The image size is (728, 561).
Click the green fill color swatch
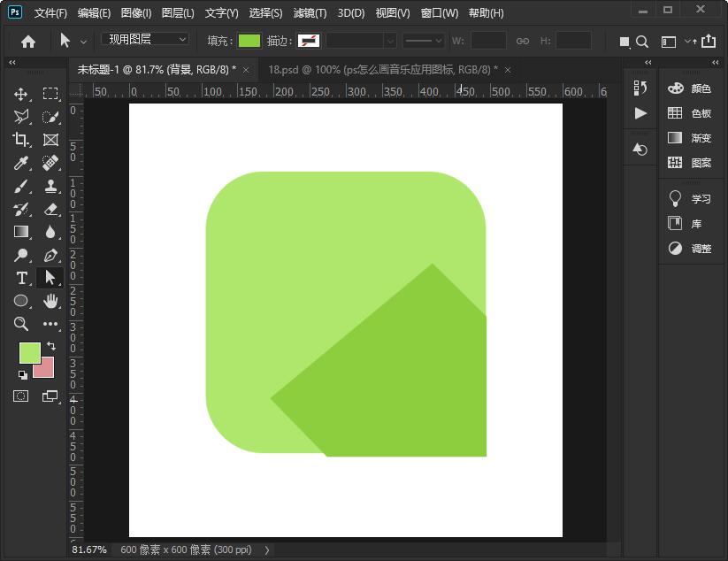249,41
